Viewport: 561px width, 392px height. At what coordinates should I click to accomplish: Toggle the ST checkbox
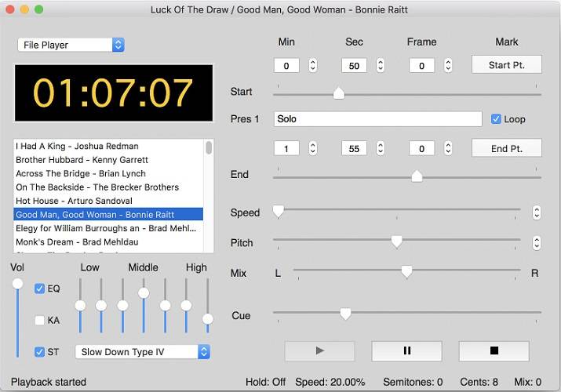(39, 352)
